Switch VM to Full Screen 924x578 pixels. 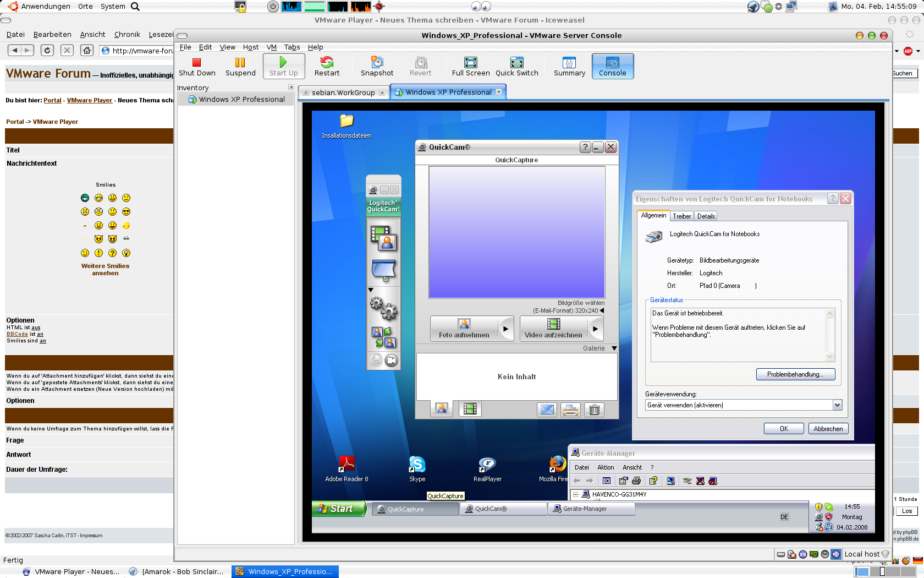(470, 66)
